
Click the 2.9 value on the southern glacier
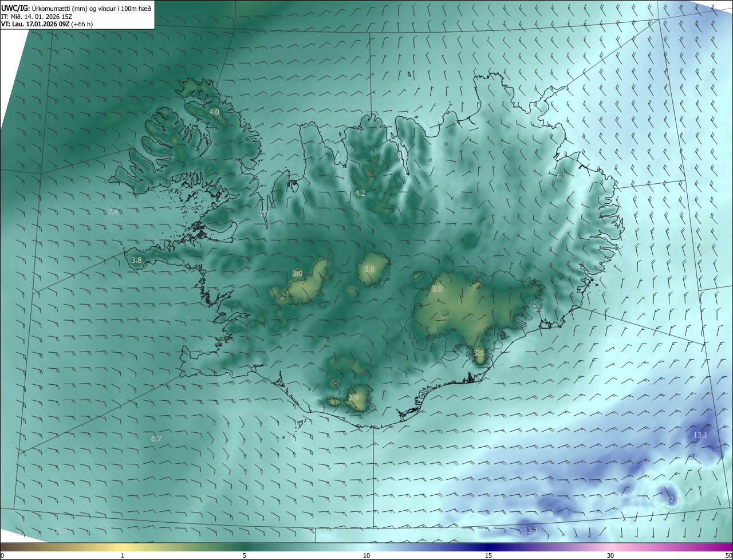pyautogui.click(x=353, y=397)
